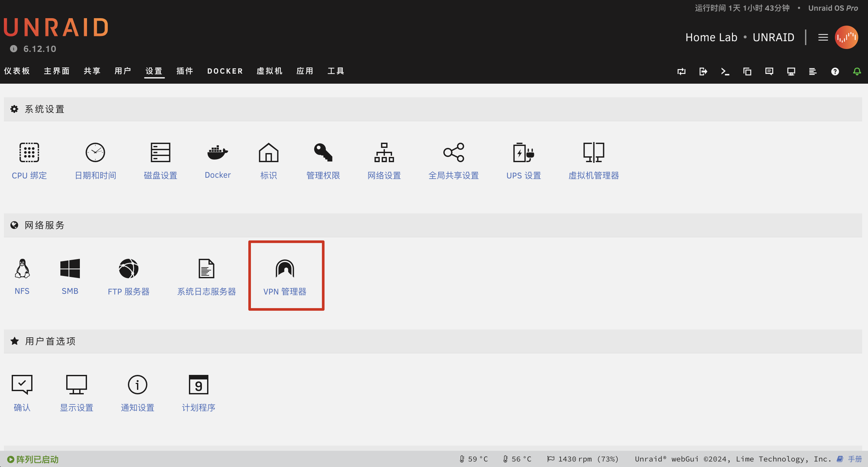Click the notification bell icon
Image resolution: width=868 pixels, height=467 pixels.
click(857, 71)
